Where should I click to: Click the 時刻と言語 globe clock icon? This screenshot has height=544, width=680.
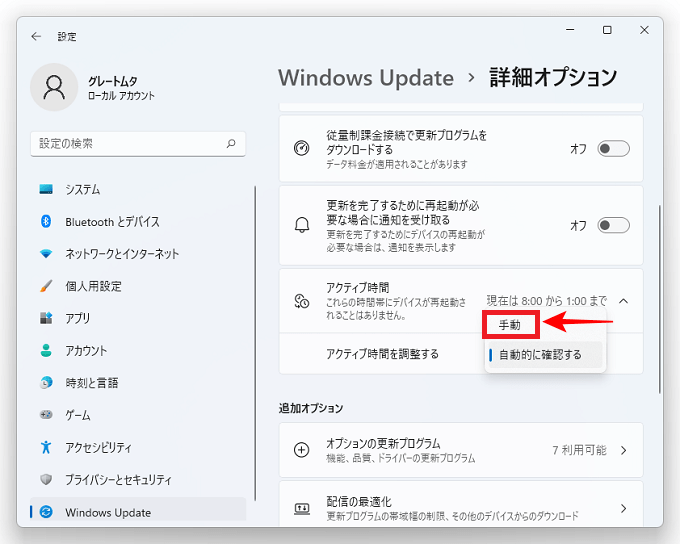(x=46, y=382)
